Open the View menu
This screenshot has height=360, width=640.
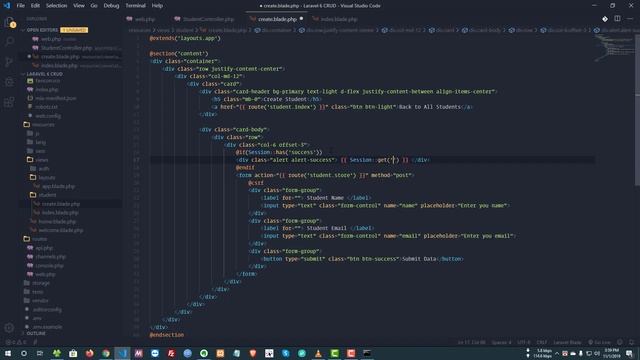[79, 6]
